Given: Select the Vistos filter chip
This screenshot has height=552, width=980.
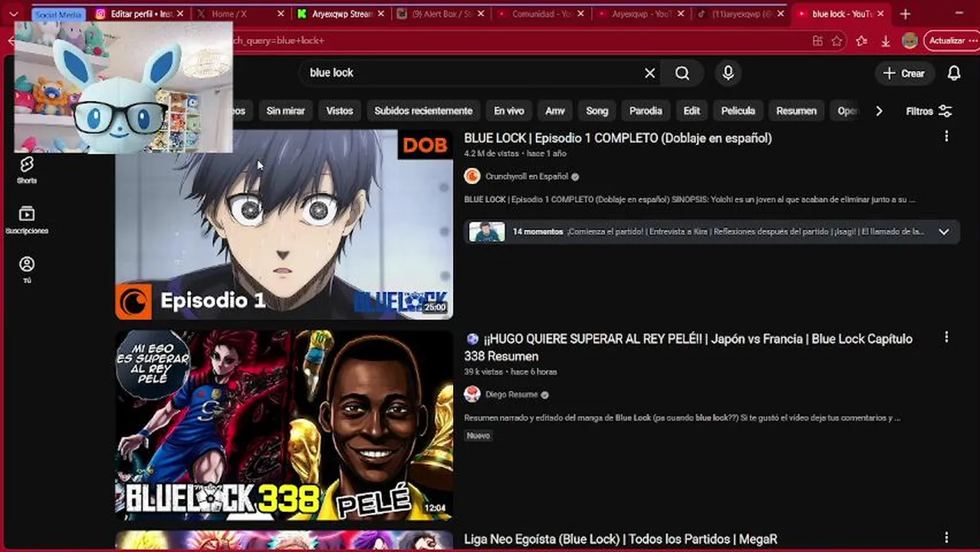Looking at the screenshot, I should pyautogui.click(x=340, y=111).
